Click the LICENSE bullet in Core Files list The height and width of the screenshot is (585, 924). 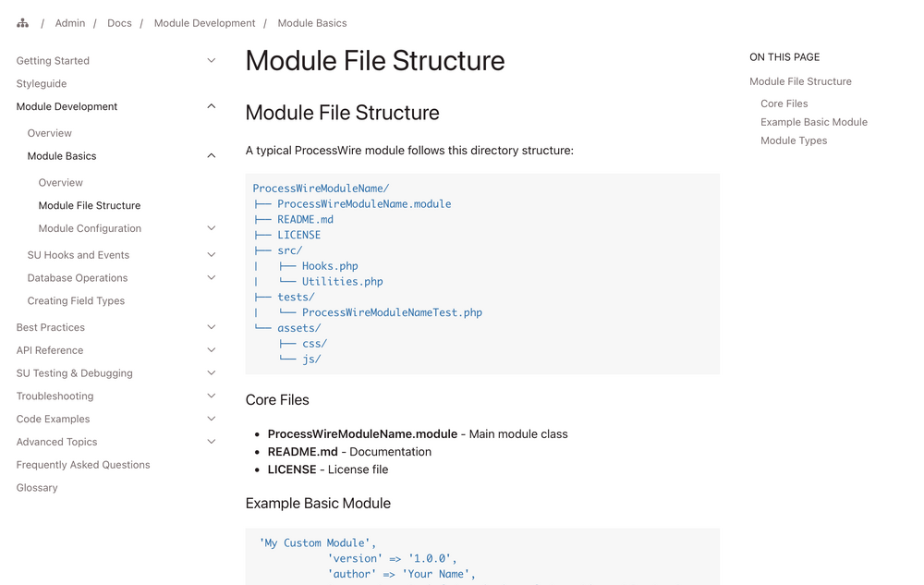[328, 470]
